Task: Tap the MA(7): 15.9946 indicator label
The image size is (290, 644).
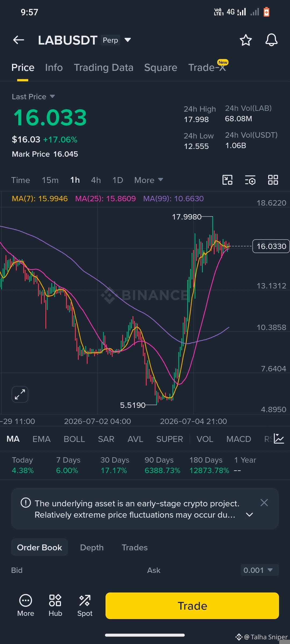Action: [40, 199]
